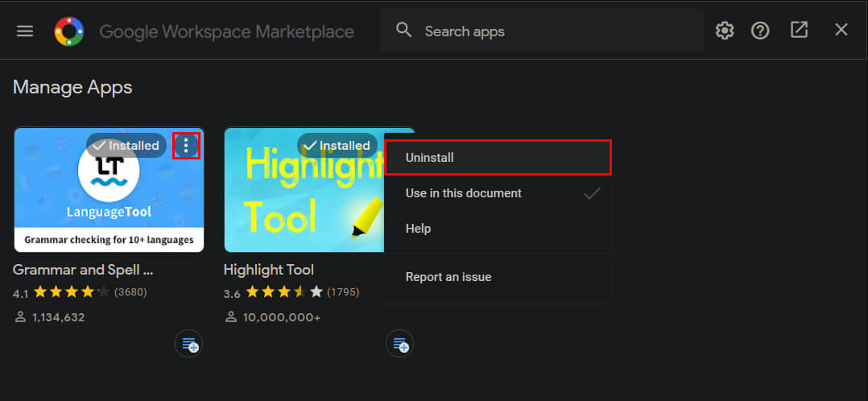
Task: Open the hamburger main menu
Action: (25, 31)
